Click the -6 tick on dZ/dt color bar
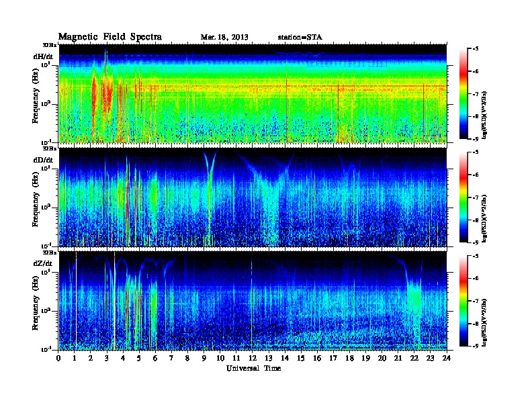 [476, 278]
